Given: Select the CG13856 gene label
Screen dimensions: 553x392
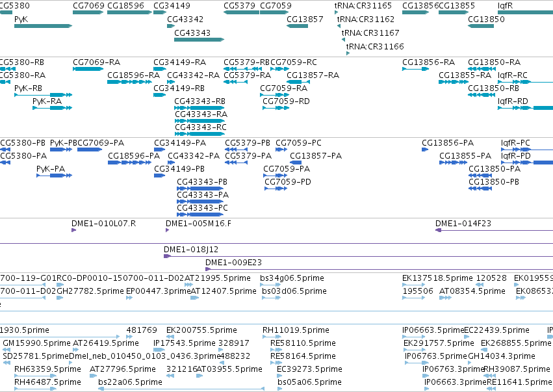Looking at the screenshot, I should click(420, 6).
